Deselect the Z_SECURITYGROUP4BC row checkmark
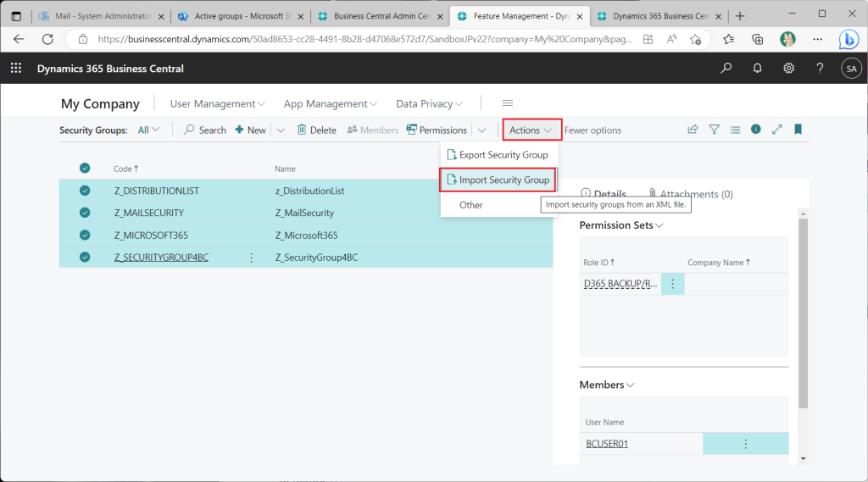The width and height of the screenshot is (868, 482). pos(85,257)
